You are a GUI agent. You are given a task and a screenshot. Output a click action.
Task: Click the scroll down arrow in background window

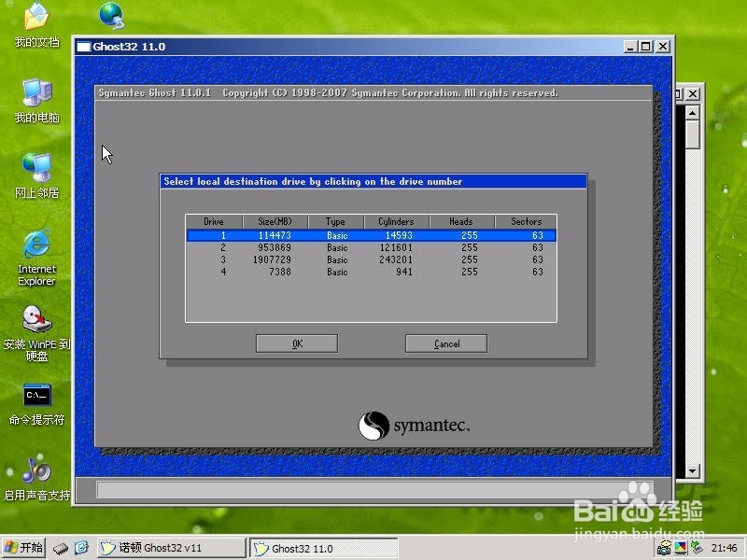[x=692, y=471]
